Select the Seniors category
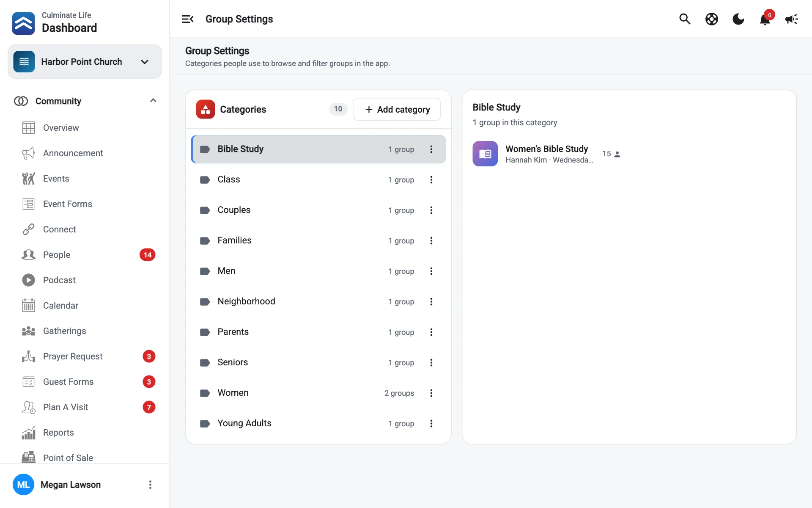The width and height of the screenshot is (812, 508). point(318,362)
